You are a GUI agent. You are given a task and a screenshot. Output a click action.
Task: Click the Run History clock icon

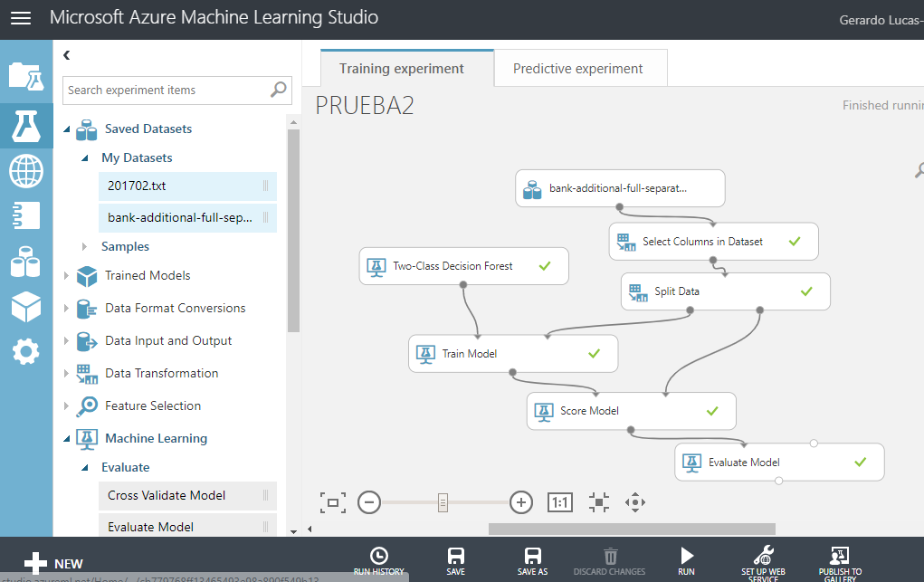coord(379,558)
